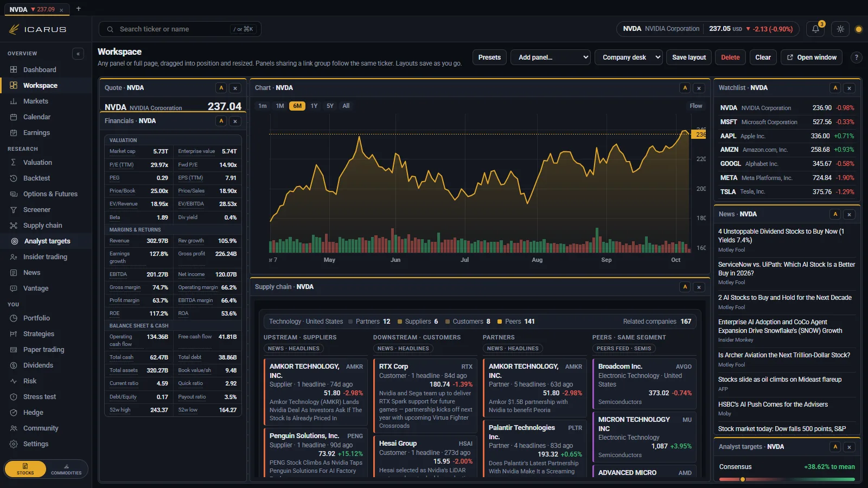Screen dimensions: 868x488
Task: Toggle Flow overlay on the chart
Action: (695, 106)
